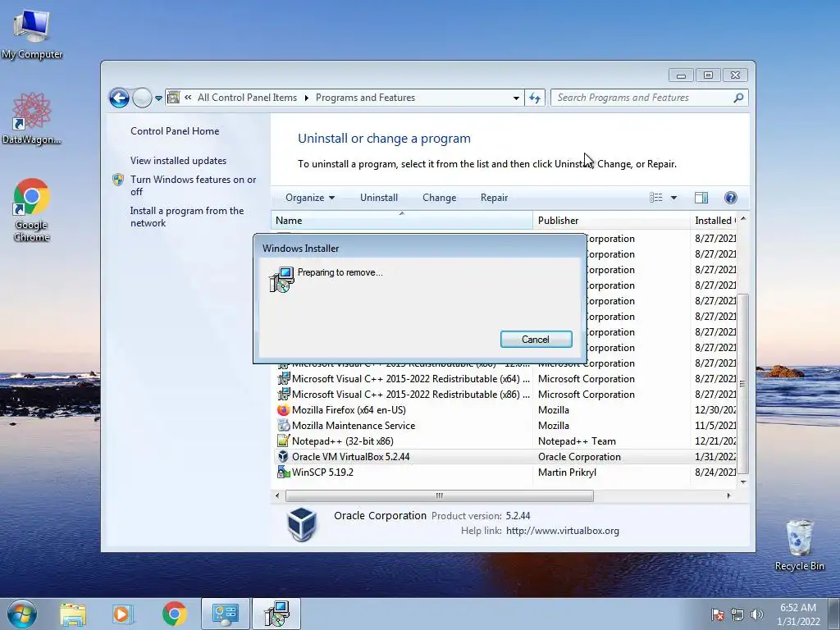Image resolution: width=840 pixels, height=630 pixels.
Task: Click the Programs and Features breadcrumb
Action: (365, 98)
